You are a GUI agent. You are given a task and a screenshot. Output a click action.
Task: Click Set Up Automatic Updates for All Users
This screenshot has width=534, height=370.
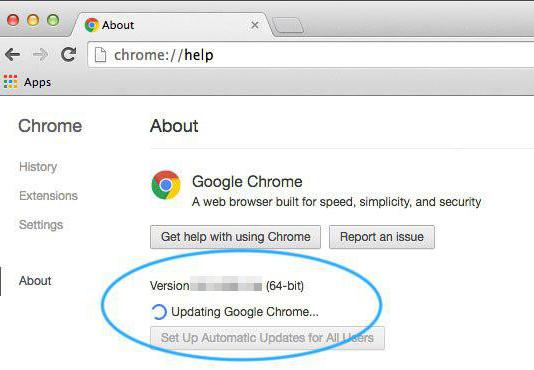click(x=267, y=338)
